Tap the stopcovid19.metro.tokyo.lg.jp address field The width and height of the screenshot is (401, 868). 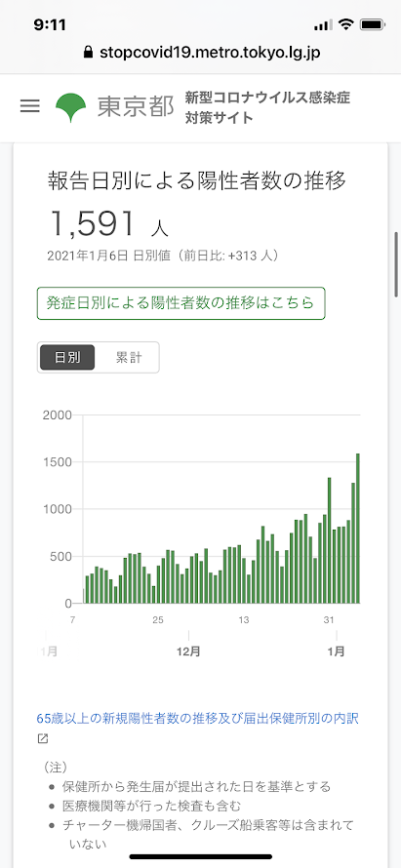[201, 53]
